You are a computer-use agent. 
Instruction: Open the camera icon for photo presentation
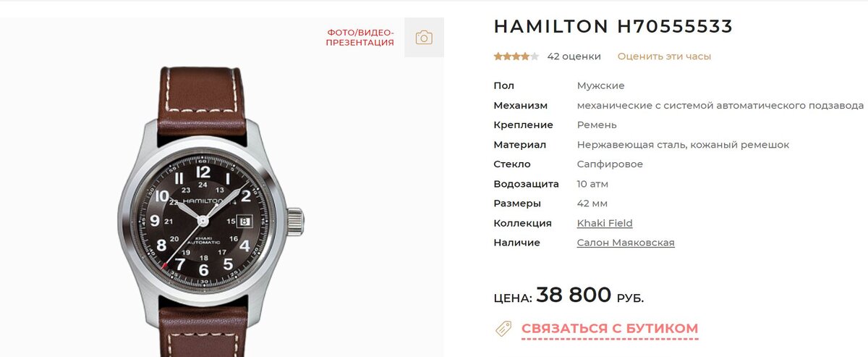point(424,38)
